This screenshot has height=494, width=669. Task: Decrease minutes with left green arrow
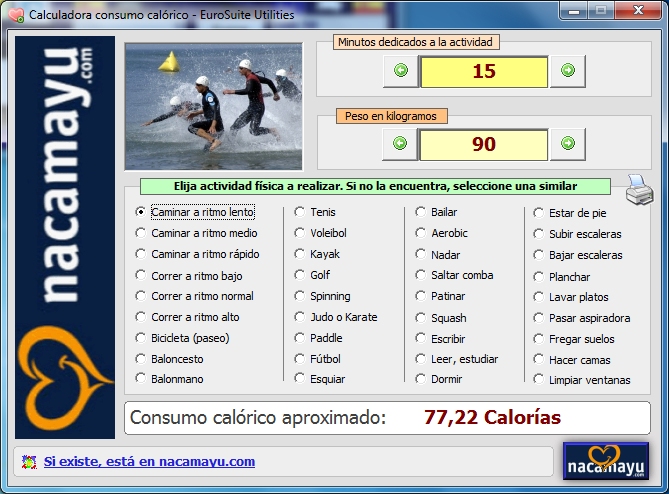400,71
